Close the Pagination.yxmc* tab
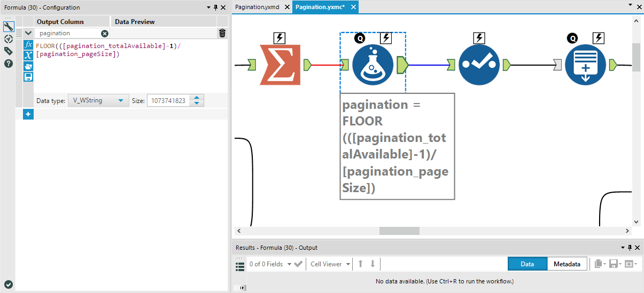 [352, 7]
